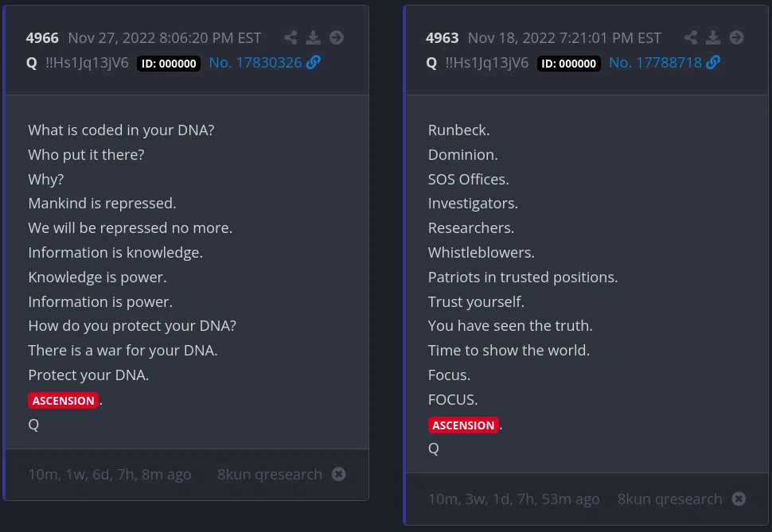Screen dimensions: 772x532
Task: Click chain link icon beside No. 17830326
Action: click(x=313, y=62)
